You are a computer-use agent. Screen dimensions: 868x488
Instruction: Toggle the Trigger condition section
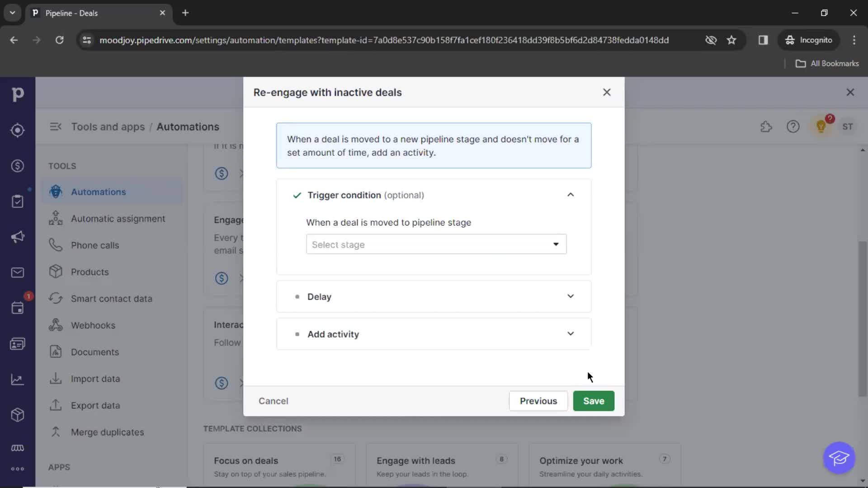pos(571,195)
